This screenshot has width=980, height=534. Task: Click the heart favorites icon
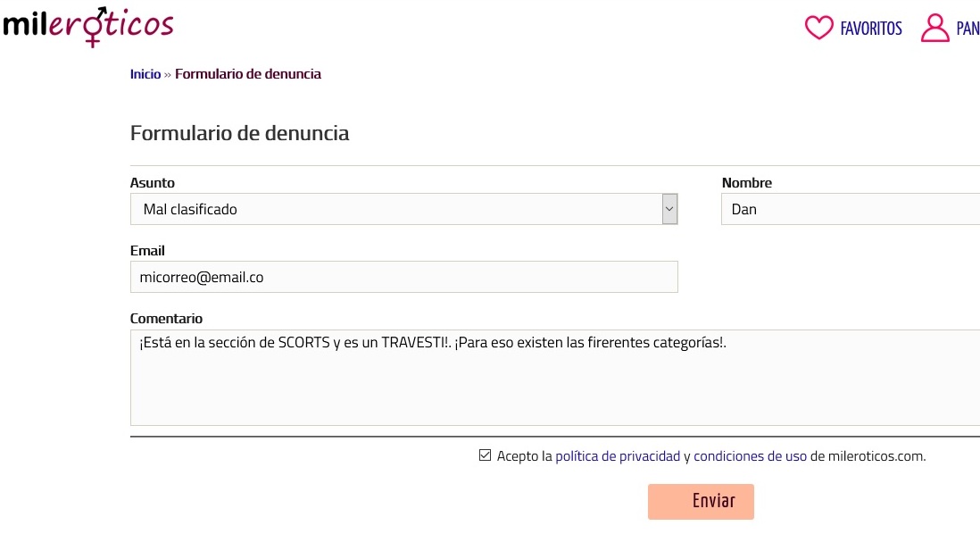tap(818, 29)
